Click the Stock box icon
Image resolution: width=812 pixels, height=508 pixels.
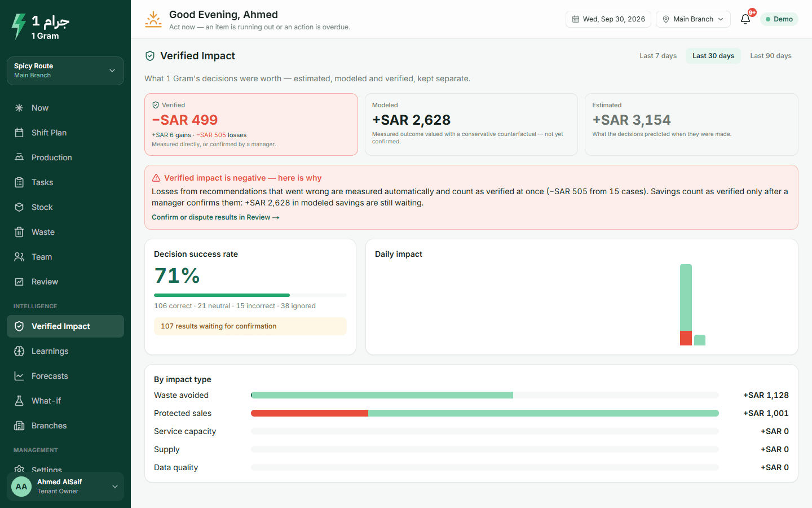19,207
